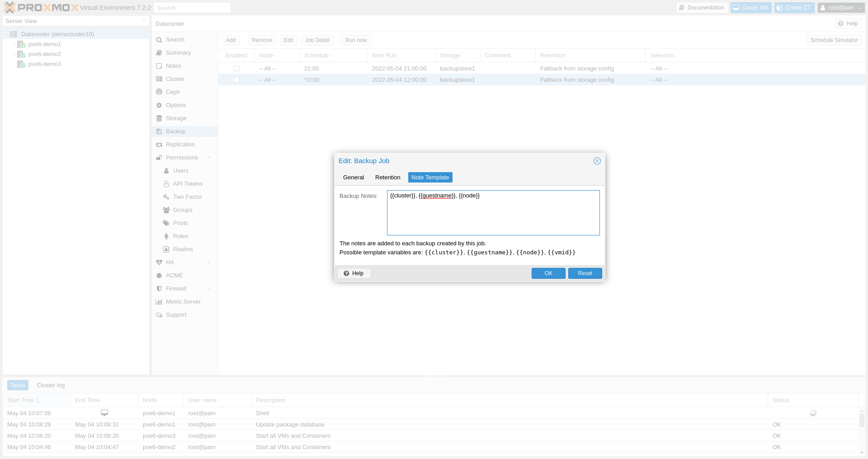The height and width of the screenshot is (459, 868).
Task: Click the Firewall shield icon
Action: 159,289
